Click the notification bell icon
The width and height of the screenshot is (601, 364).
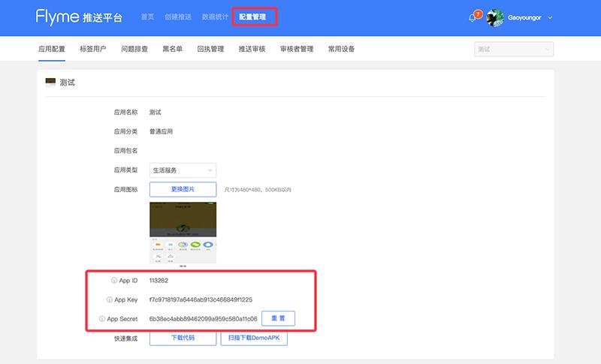[473, 17]
